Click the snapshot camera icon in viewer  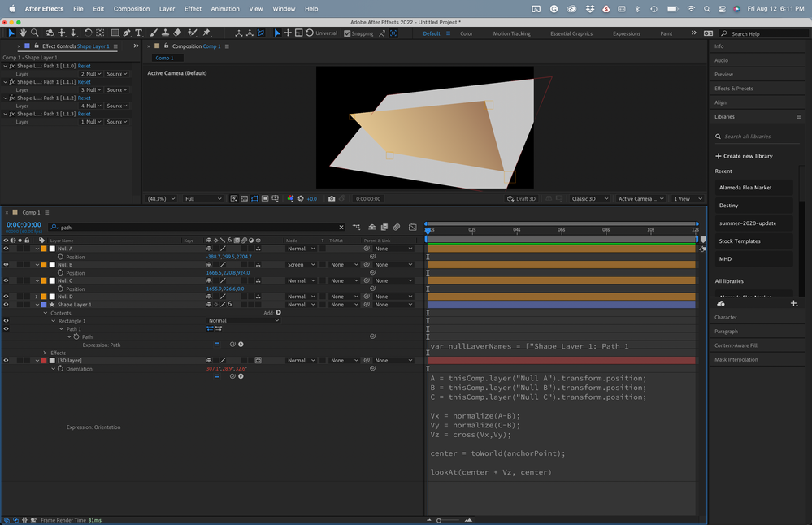click(x=332, y=198)
